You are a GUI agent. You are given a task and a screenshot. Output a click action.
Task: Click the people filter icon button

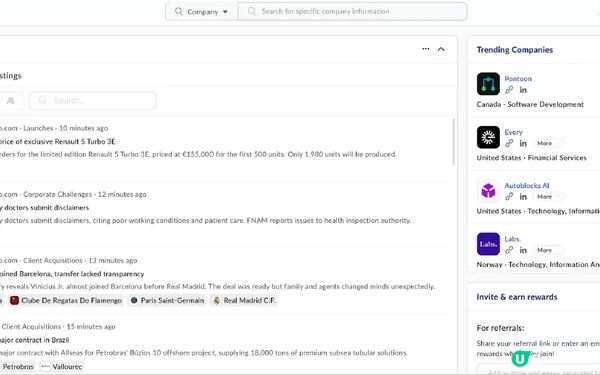(x=11, y=101)
